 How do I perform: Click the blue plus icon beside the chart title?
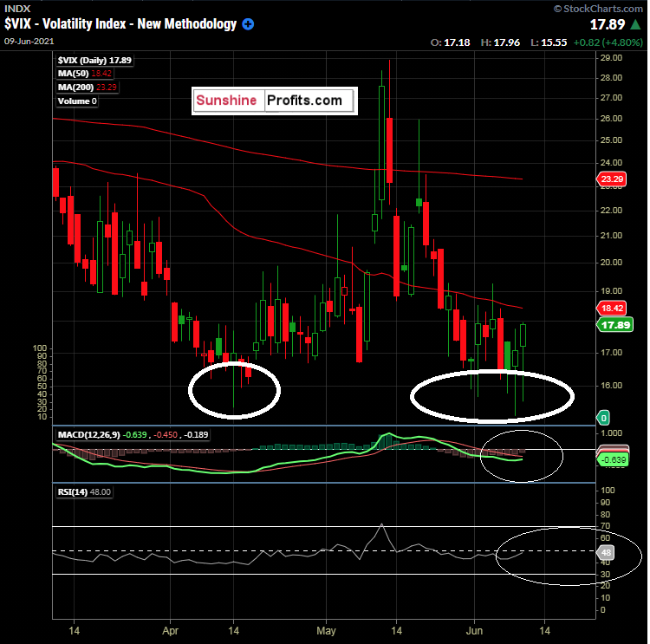tap(248, 24)
